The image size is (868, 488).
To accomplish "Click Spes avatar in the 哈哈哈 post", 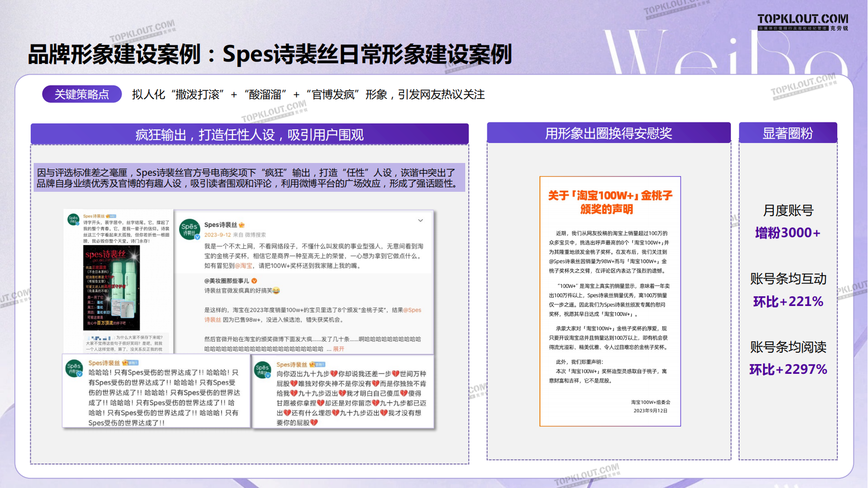I will [x=74, y=368].
